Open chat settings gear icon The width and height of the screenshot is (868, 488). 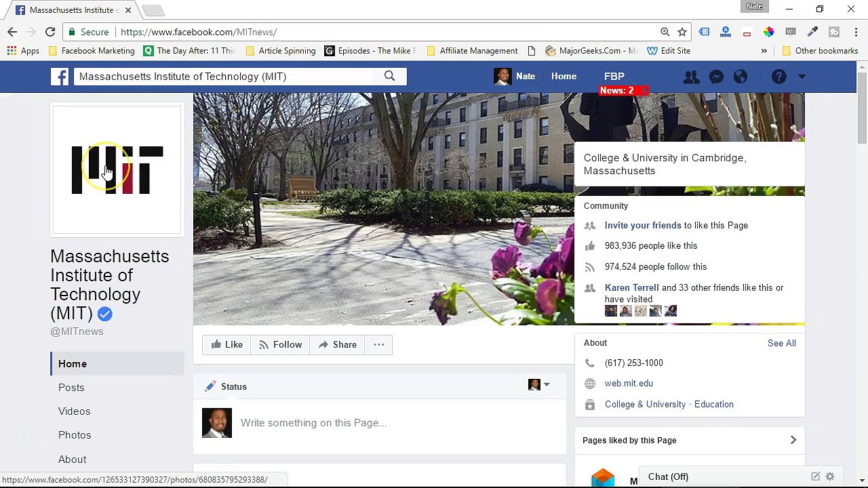(x=830, y=477)
